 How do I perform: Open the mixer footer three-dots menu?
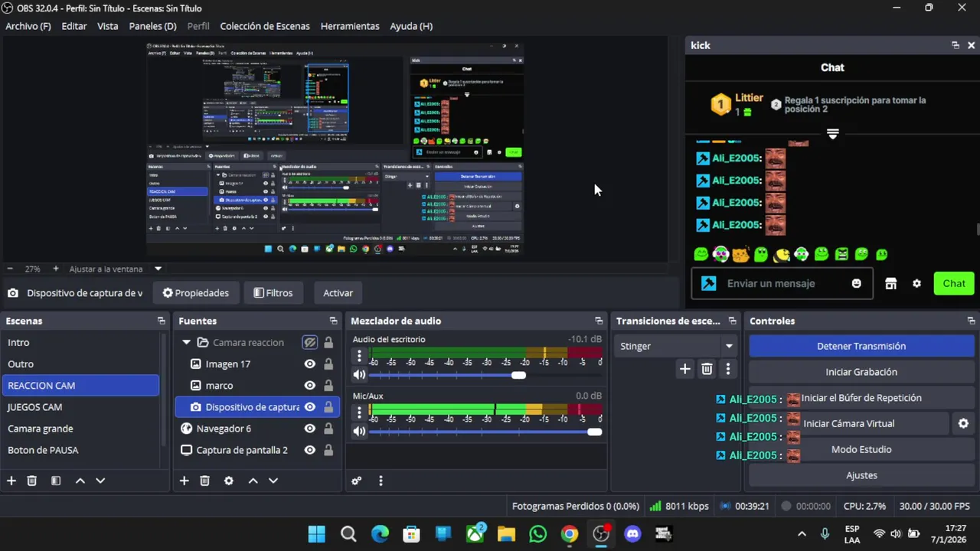point(381,481)
